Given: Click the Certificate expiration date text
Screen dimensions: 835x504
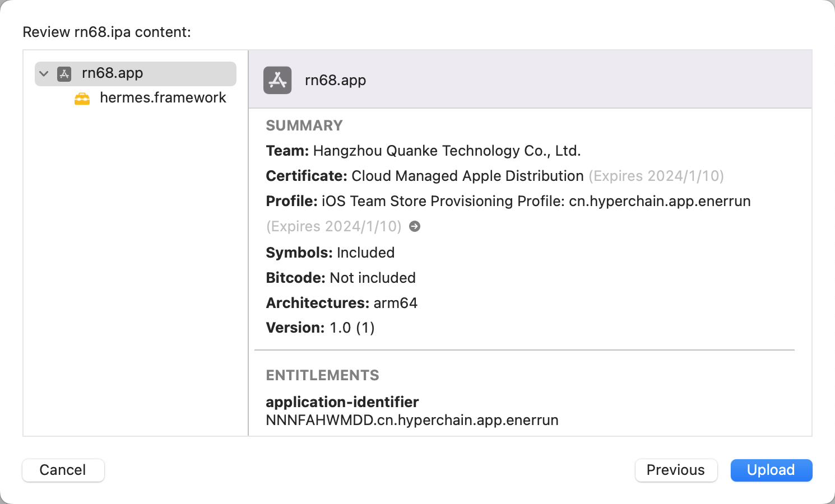Looking at the screenshot, I should pos(656,176).
